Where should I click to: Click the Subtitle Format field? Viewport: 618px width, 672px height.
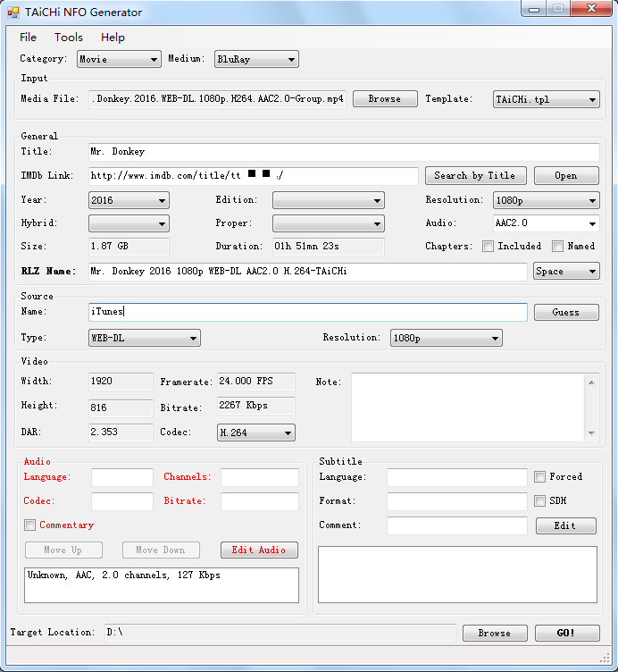coord(457,501)
